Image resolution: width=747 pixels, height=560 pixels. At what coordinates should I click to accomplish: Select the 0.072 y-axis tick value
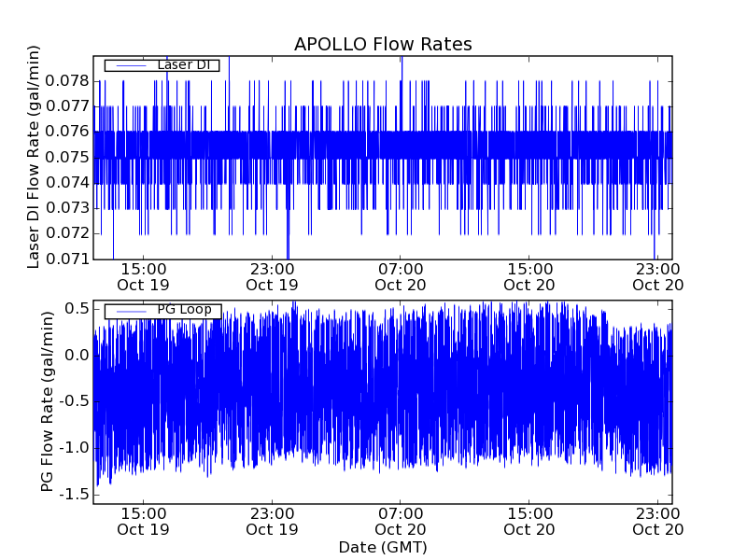point(67,233)
